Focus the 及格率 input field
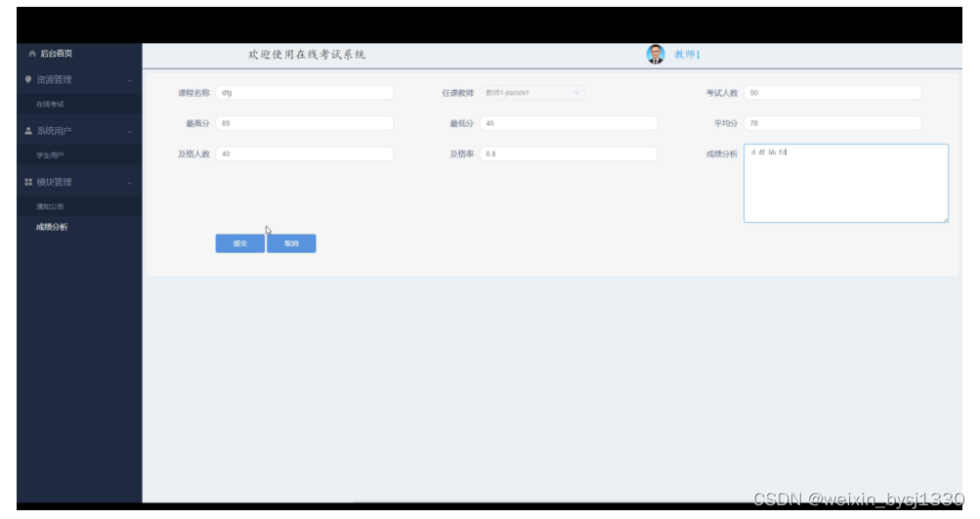 [568, 153]
